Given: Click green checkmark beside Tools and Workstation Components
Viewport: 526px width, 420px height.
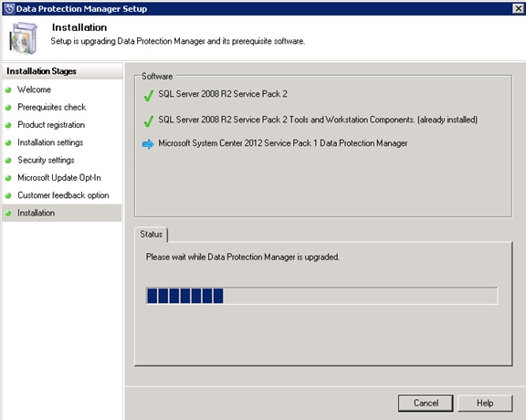Looking at the screenshot, I should pyautogui.click(x=149, y=121).
